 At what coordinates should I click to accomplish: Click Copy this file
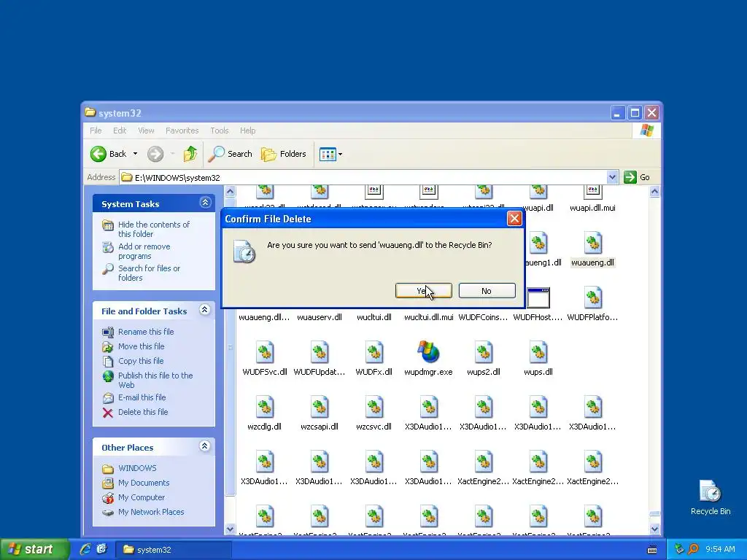141,361
